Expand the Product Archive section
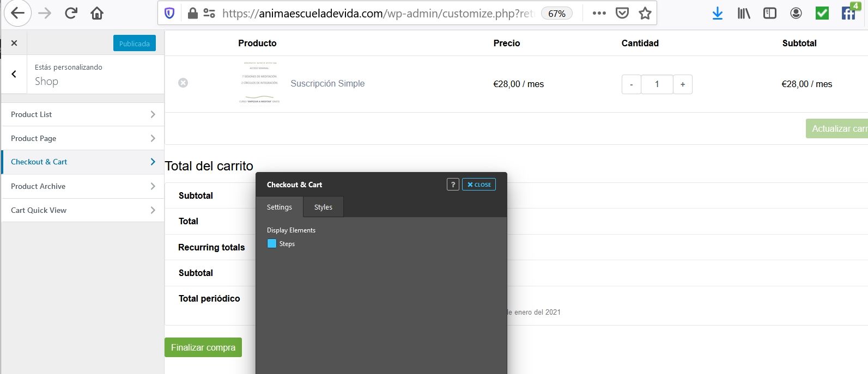This screenshot has height=374, width=868. [83, 186]
